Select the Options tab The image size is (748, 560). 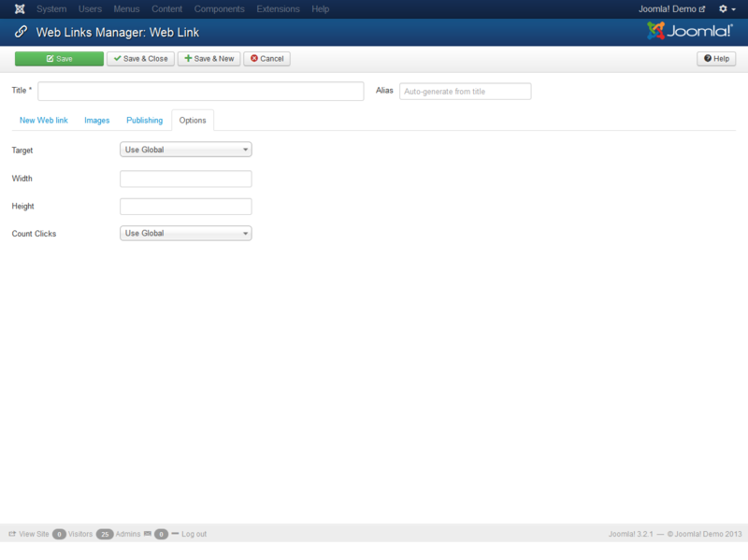[x=193, y=121]
